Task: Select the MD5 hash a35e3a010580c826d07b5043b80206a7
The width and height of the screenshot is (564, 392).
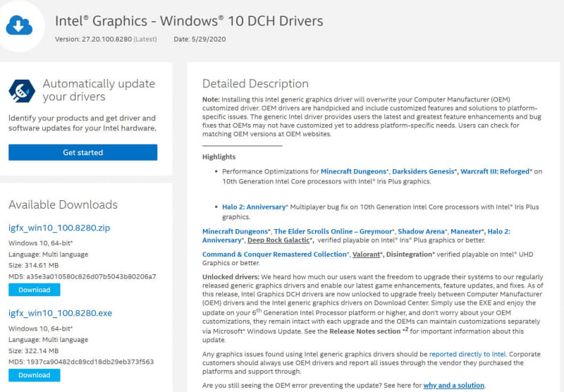Action: pos(91,276)
